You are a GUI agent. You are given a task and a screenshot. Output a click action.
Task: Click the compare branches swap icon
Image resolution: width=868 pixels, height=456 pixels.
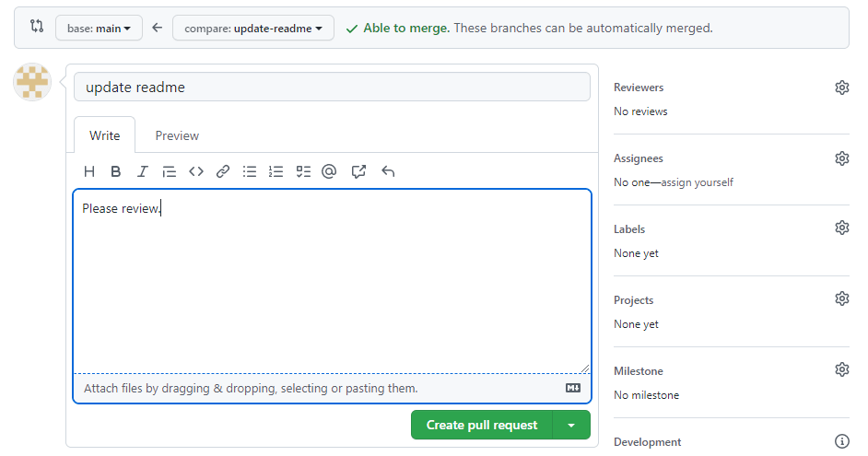click(x=37, y=26)
